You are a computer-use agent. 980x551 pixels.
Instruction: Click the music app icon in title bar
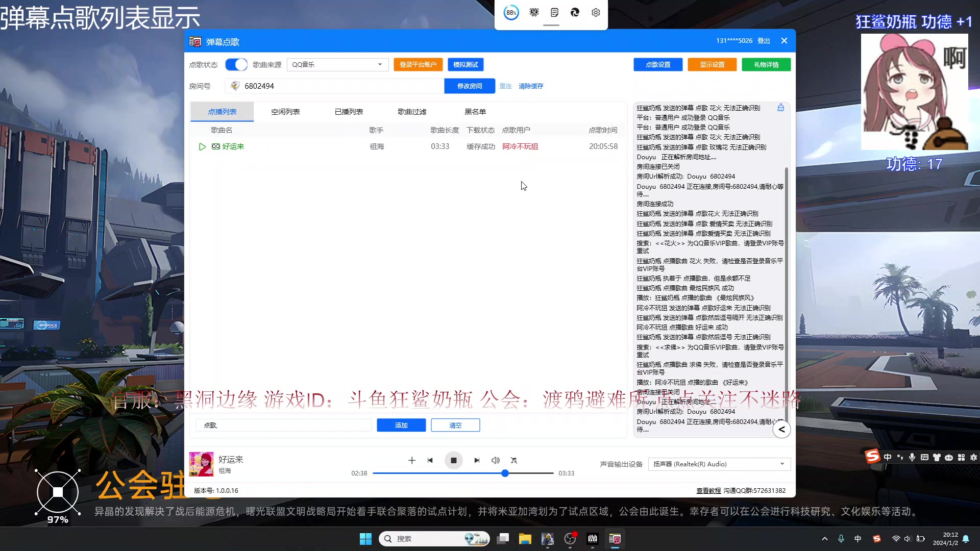[195, 41]
